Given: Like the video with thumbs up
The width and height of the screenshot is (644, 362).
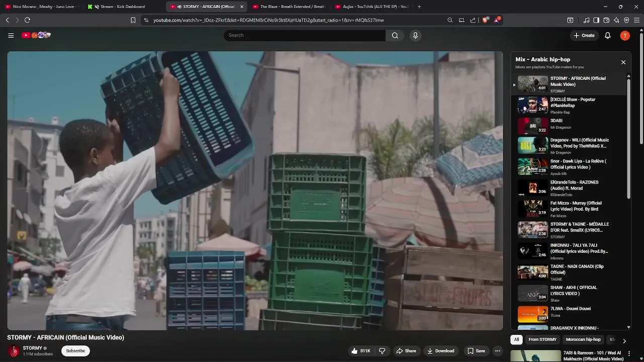Looking at the screenshot, I should point(361,351).
